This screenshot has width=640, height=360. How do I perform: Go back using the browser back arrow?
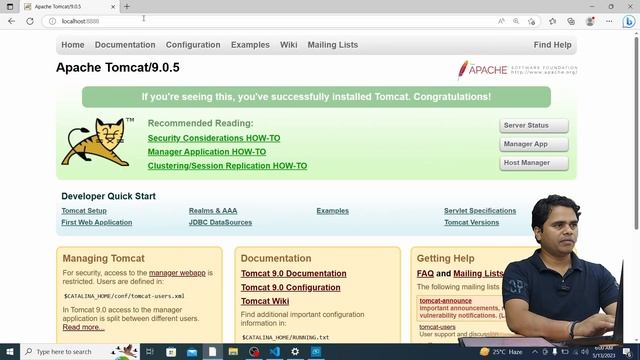point(11,21)
